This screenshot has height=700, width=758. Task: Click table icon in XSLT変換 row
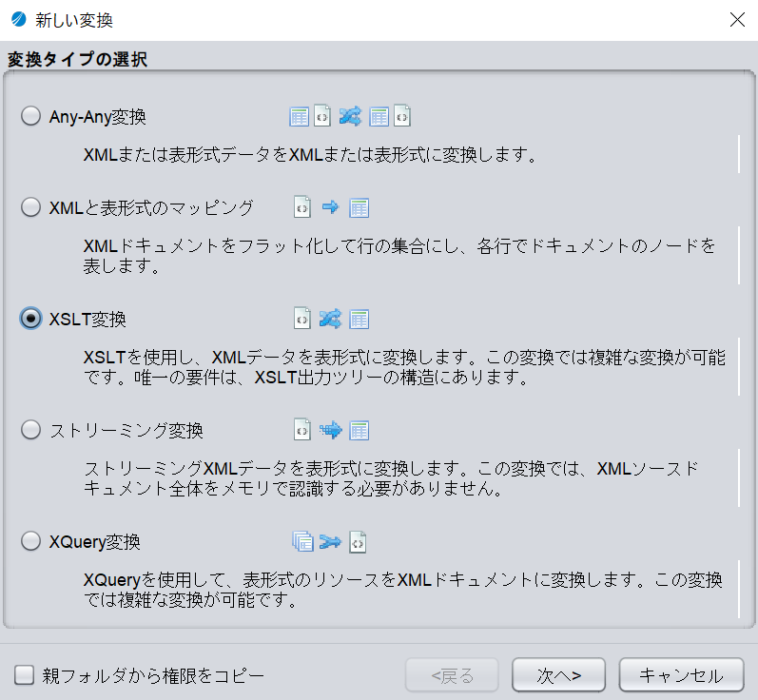coord(360,319)
